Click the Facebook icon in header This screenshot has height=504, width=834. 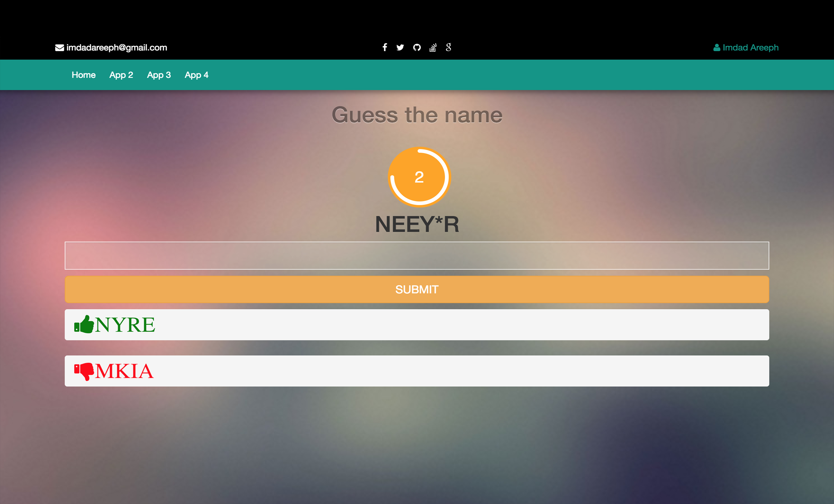[385, 47]
